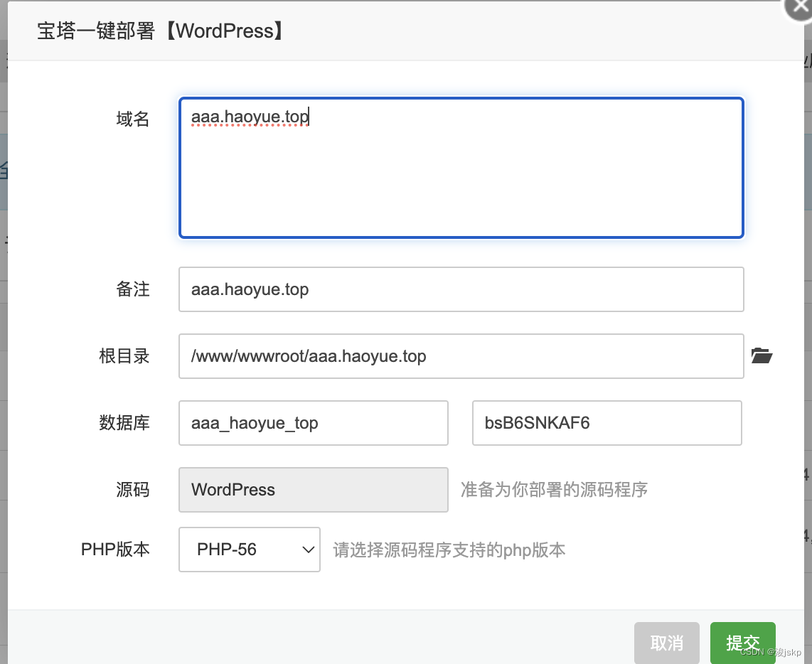The image size is (812, 664).
Task: Click the hint text 请选择源码程序支持的php版本
Action: (x=449, y=550)
